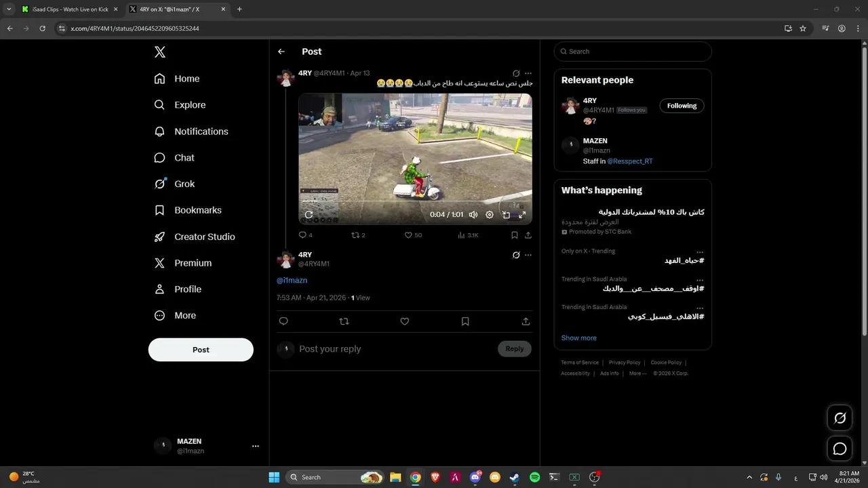The height and width of the screenshot is (488, 868).
Task: Enter fullscreen for the video
Action: click(x=522, y=215)
